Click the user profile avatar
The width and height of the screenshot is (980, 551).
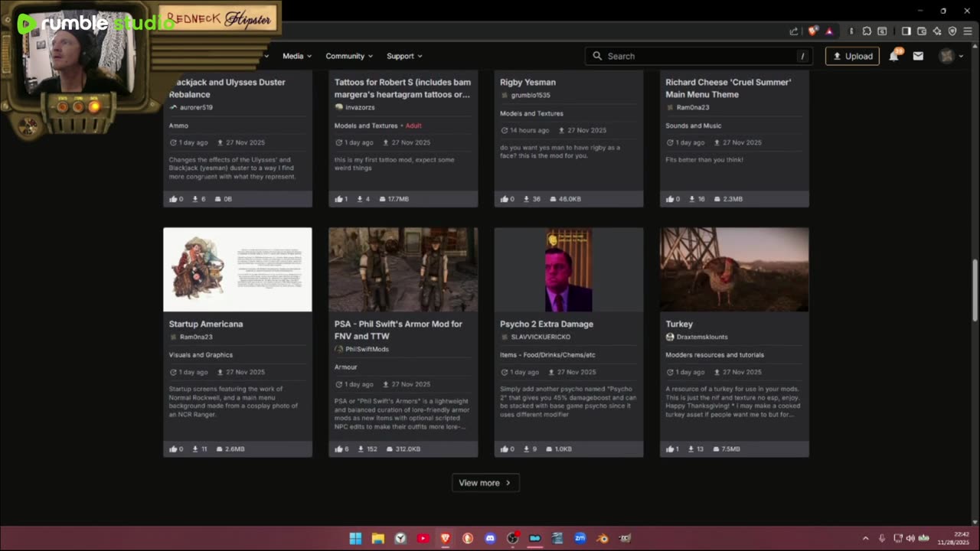[x=947, y=56]
